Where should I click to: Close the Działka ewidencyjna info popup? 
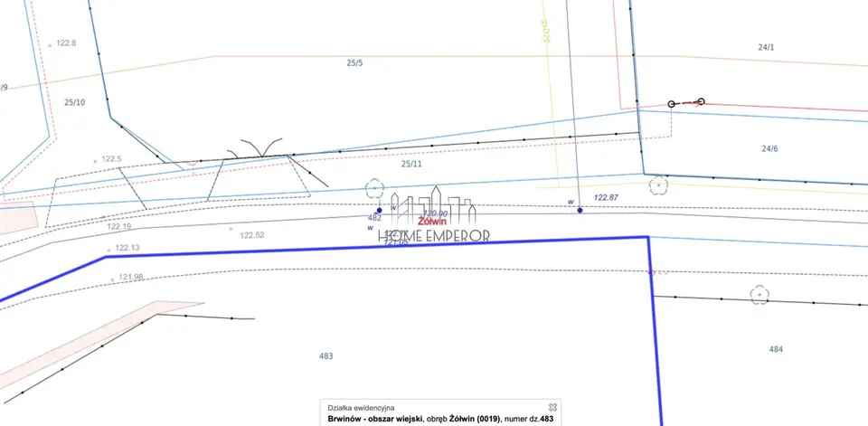coord(552,407)
